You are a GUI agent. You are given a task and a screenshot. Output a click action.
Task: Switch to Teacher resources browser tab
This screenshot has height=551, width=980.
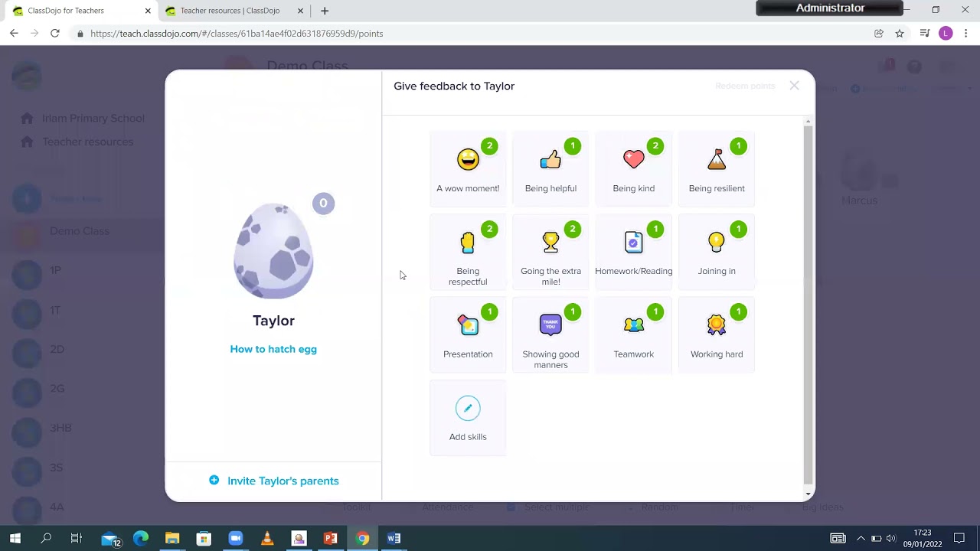tap(230, 11)
